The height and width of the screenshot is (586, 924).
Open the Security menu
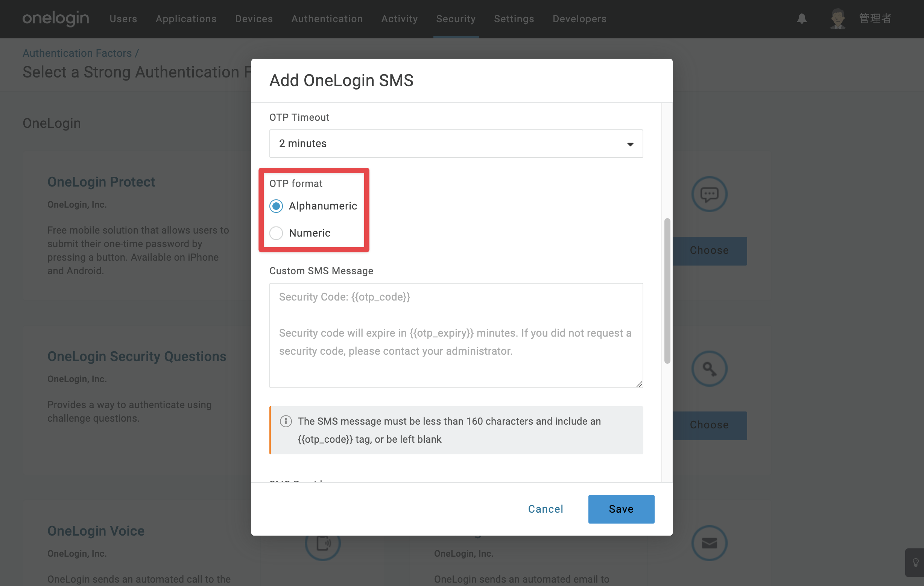pos(456,18)
